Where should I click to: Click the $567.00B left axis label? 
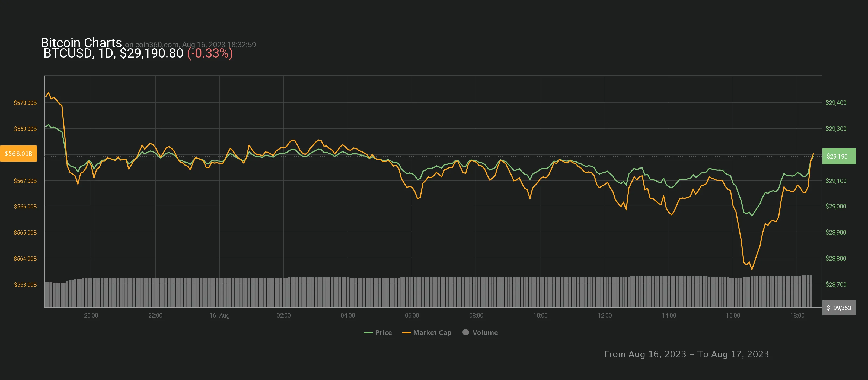click(25, 181)
